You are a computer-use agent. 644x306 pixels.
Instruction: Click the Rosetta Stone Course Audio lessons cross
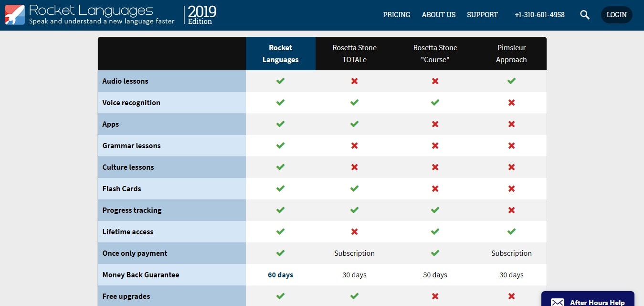click(x=435, y=81)
